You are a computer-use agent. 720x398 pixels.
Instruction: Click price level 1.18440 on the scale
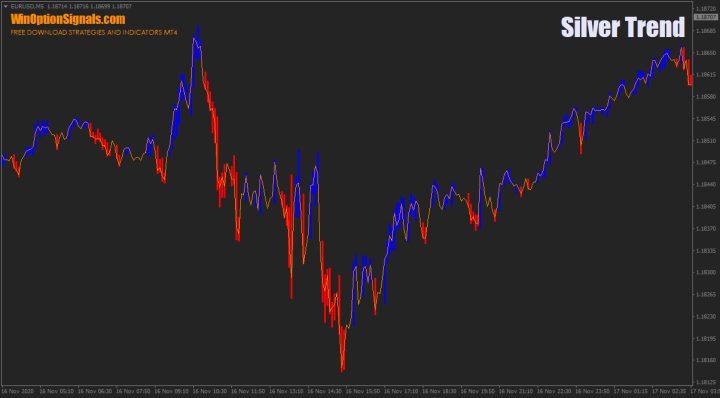(706, 184)
